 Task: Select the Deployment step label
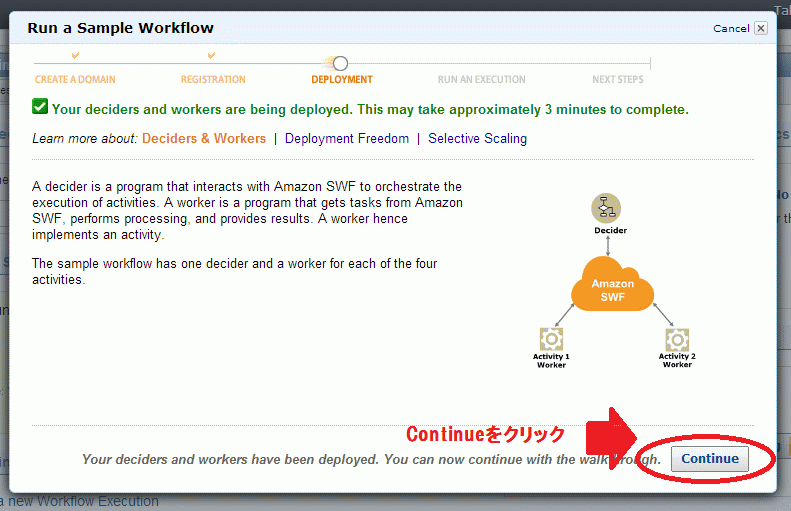click(342, 79)
